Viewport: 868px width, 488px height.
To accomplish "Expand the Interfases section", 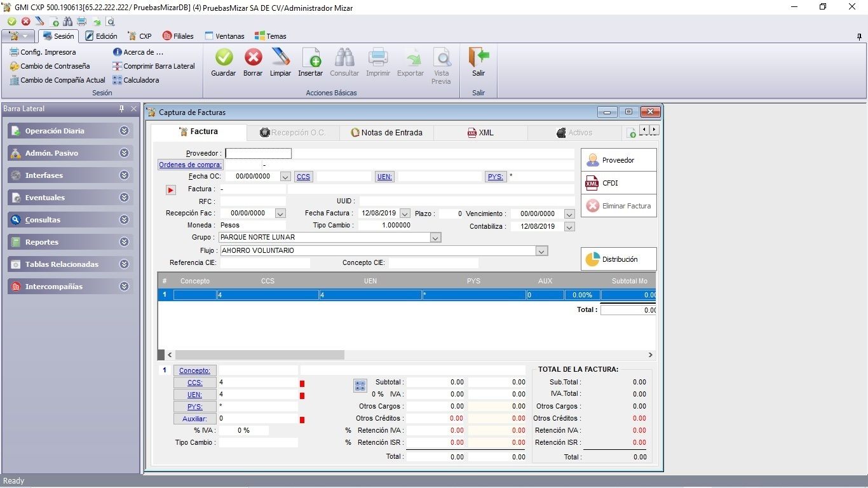I will point(124,175).
